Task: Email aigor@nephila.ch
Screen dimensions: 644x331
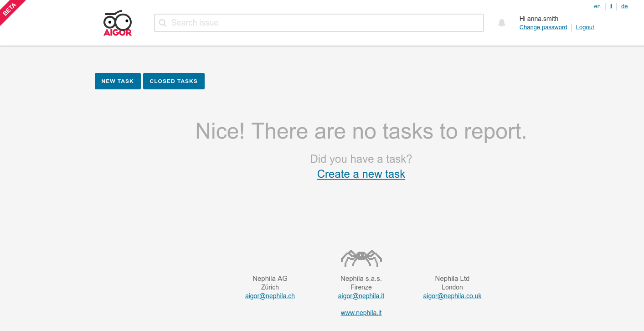Action: pos(270,296)
